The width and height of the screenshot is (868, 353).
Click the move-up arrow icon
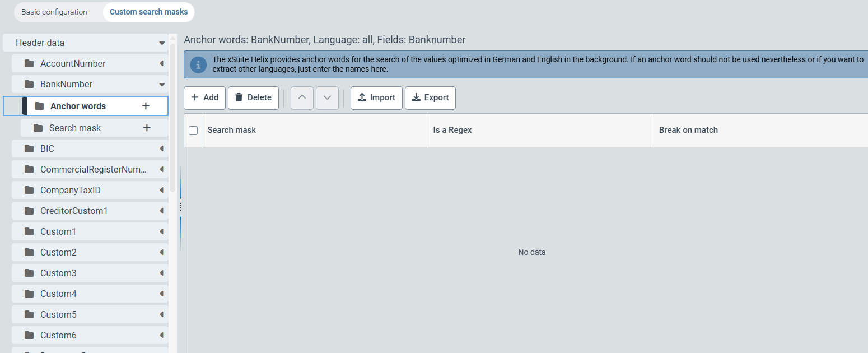pos(302,97)
